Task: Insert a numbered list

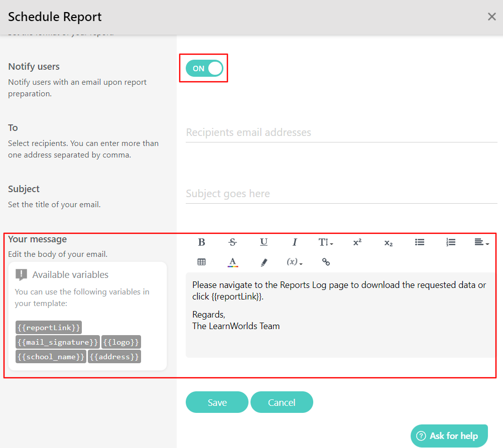Action: [450, 242]
